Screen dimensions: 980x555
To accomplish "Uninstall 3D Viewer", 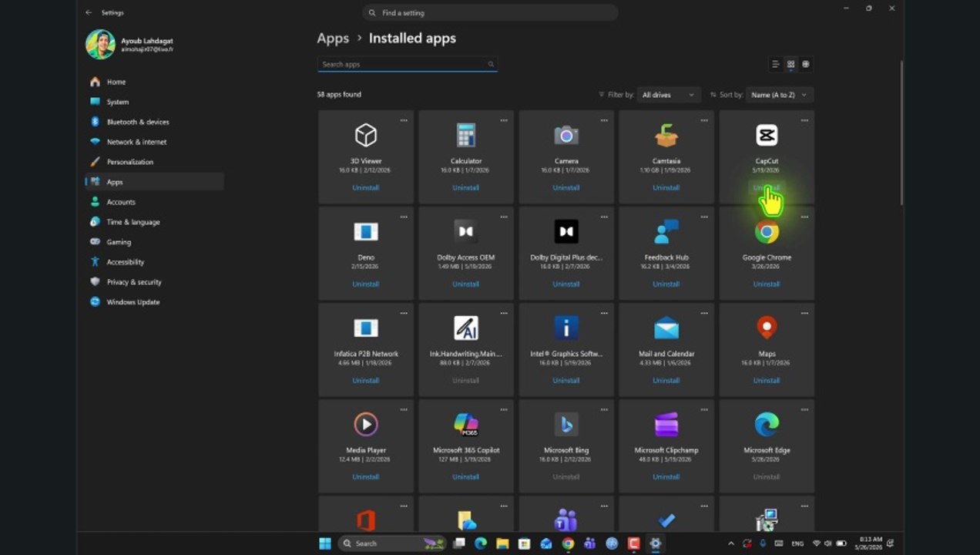I will 366,188.
